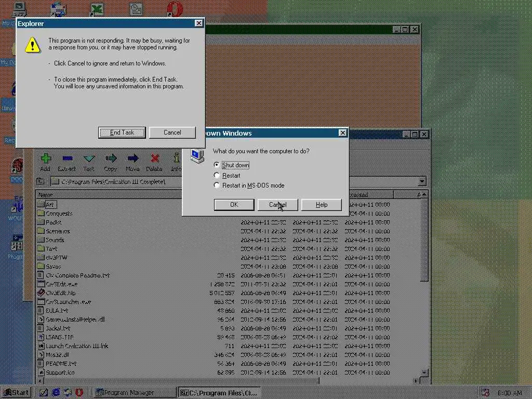Select the Saves folder
532x399 pixels.
click(49, 267)
